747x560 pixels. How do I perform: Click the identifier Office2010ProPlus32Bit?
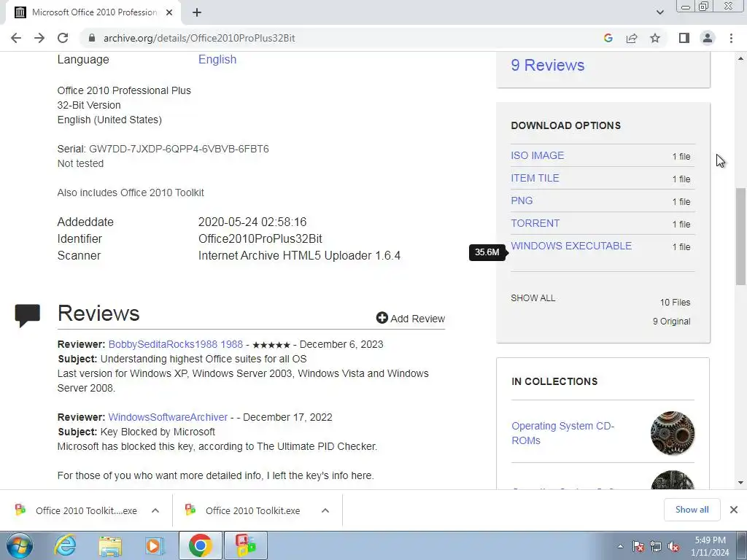click(x=260, y=238)
